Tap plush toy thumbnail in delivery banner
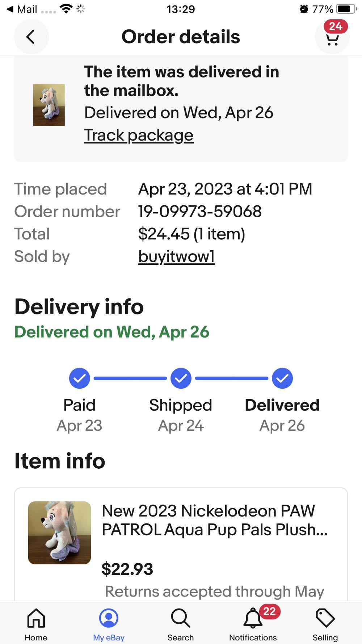Viewport: 362px width, 644px height. click(49, 105)
